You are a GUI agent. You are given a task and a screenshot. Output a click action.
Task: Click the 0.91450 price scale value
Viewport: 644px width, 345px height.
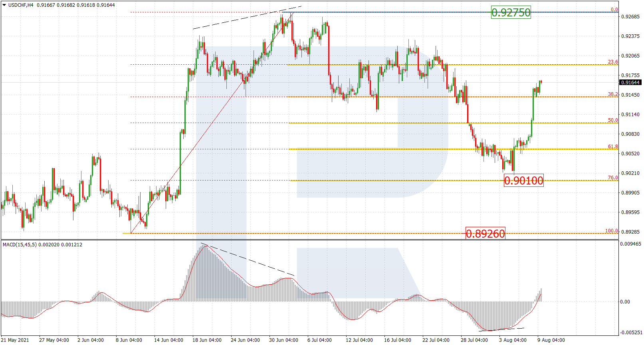[630, 95]
